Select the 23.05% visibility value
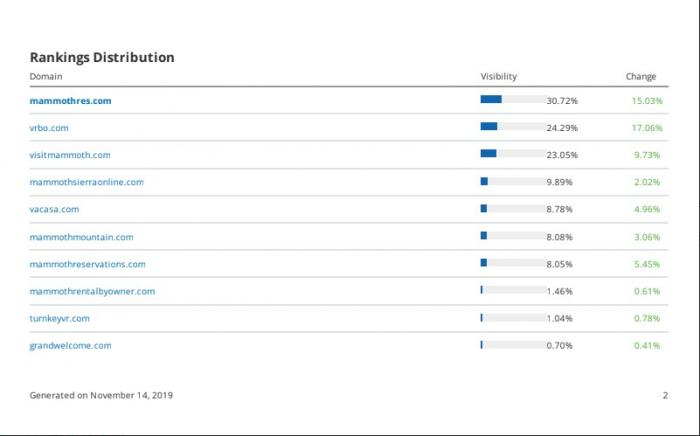Viewport: 700px width, 436px height. coord(562,155)
